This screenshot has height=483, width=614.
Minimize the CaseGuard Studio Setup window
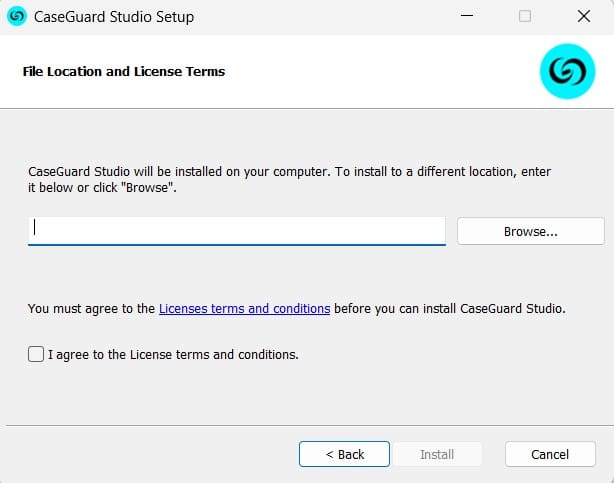[466, 17]
